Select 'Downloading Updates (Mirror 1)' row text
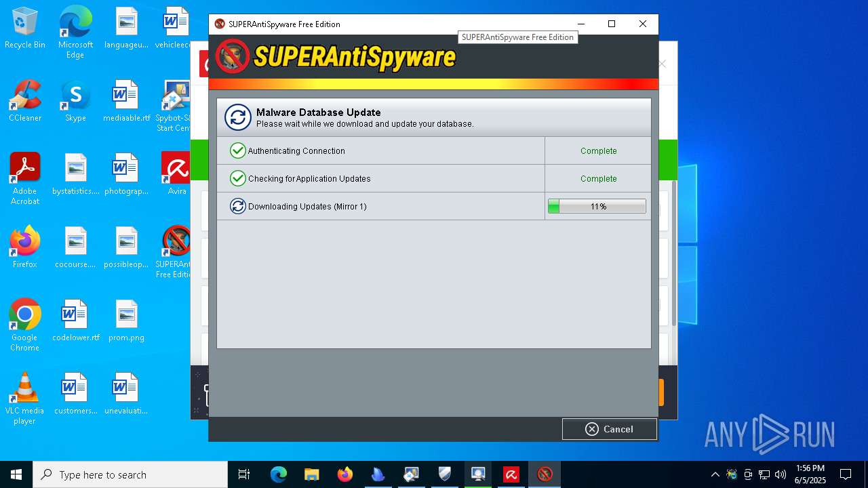Screen dimensions: 868x488 307,206
